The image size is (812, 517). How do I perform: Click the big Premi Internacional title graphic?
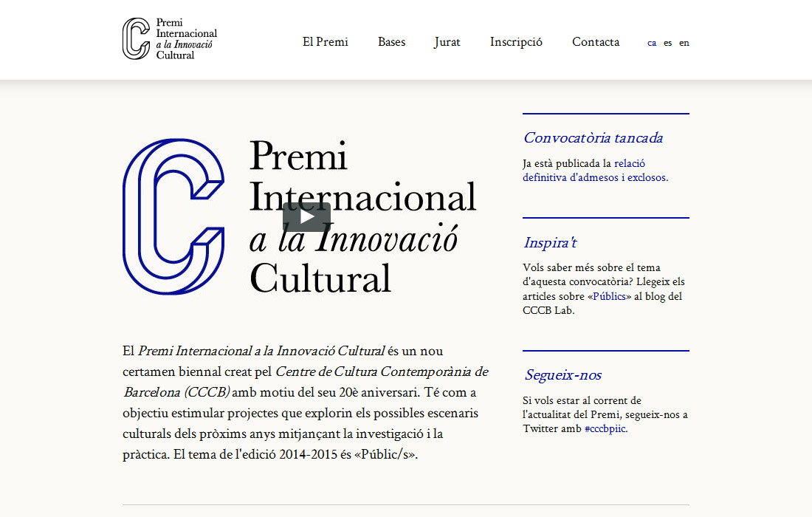[362, 216]
